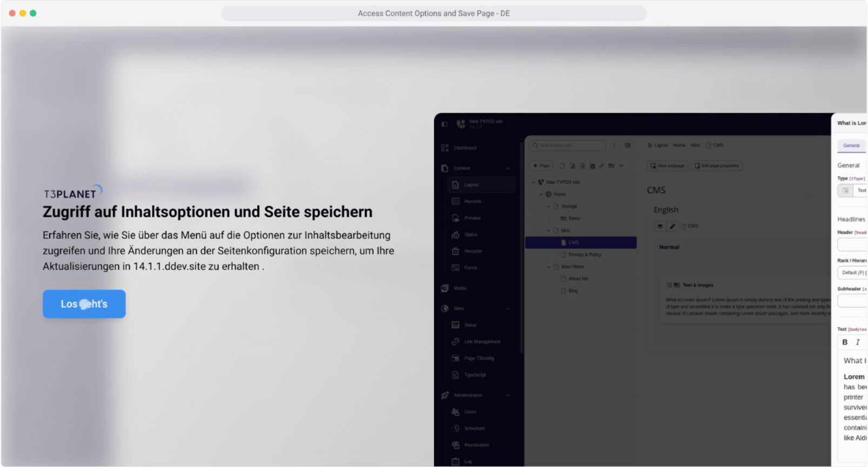Open the Text & Images content element
The image size is (868, 467).
point(698,285)
